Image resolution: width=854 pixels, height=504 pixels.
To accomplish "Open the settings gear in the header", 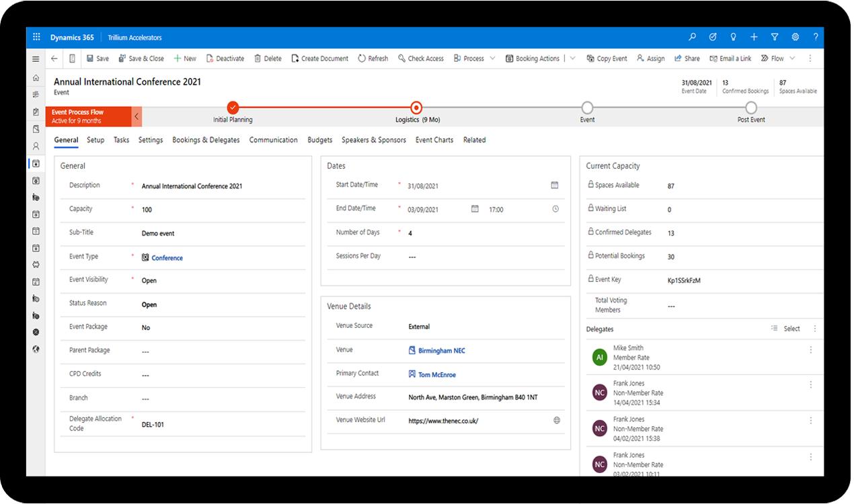I will coord(795,38).
